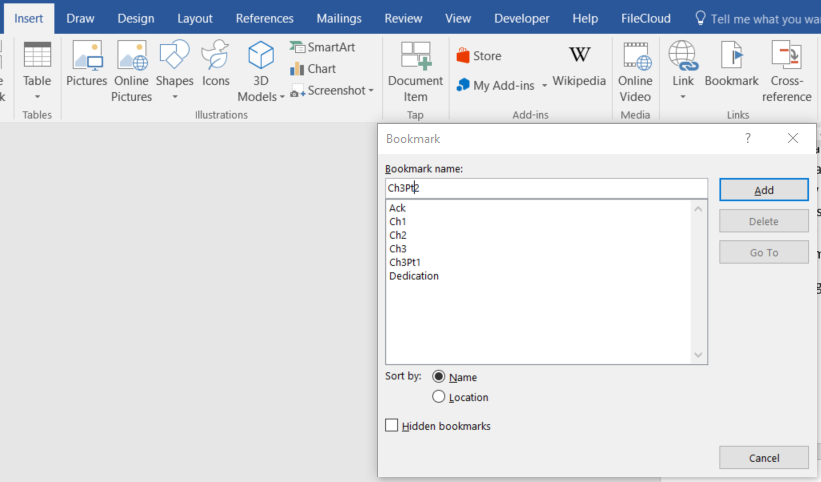Cancel the Bookmark dialog
The height and width of the screenshot is (482, 821).
coord(763,458)
